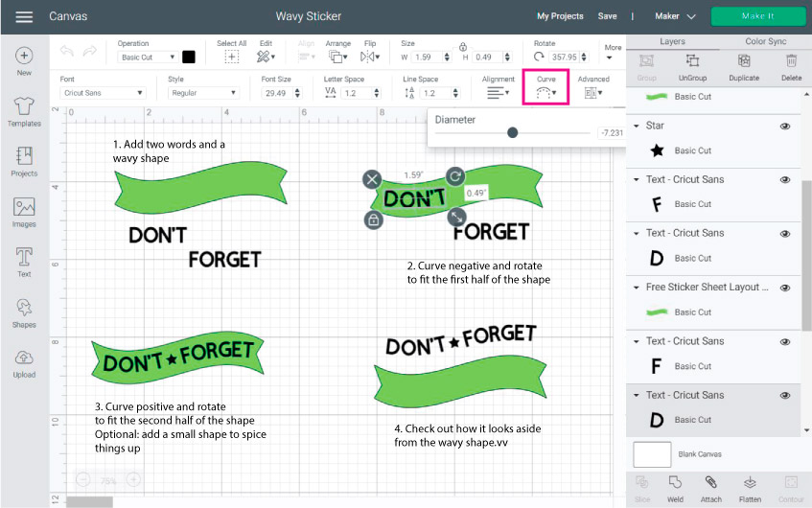The width and height of the screenshot is (812, 508).
Task: Open Advanced text options
Action: tap(593, 93)
